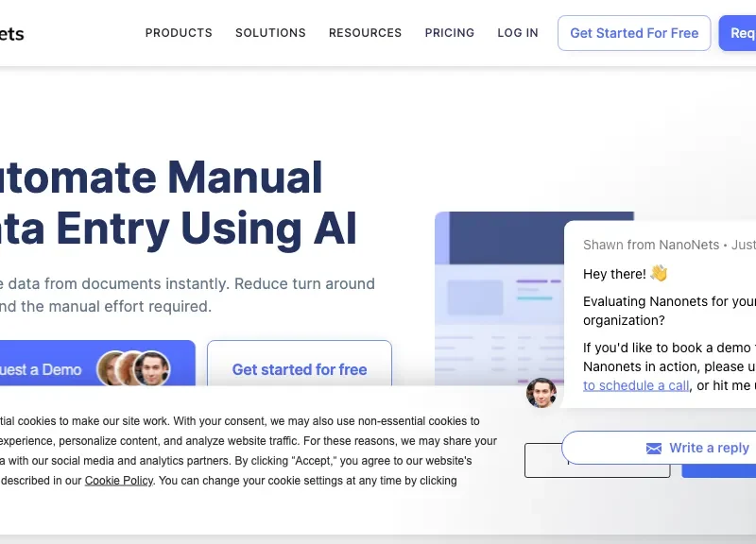
Task: Open the Cookie Policy link
Action: [x=118, y=481]
